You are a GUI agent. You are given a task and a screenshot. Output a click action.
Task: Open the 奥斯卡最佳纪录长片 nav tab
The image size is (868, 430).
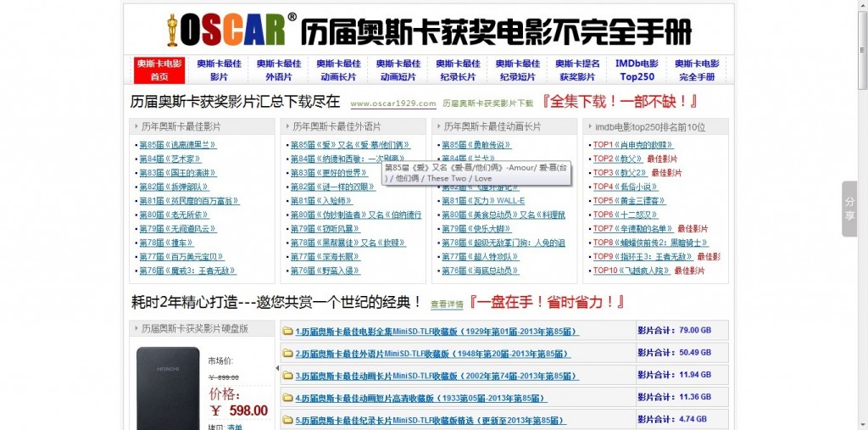pos(458,70)
